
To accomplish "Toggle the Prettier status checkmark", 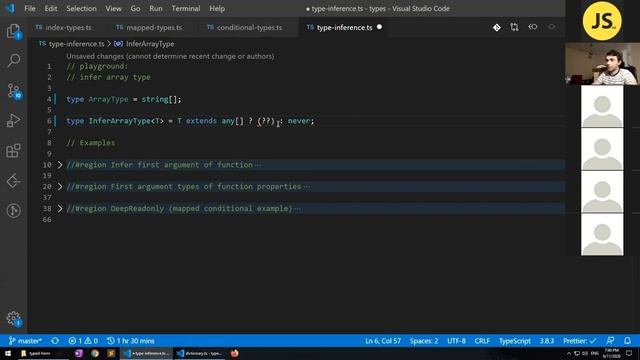I will (x=580, y=341).
